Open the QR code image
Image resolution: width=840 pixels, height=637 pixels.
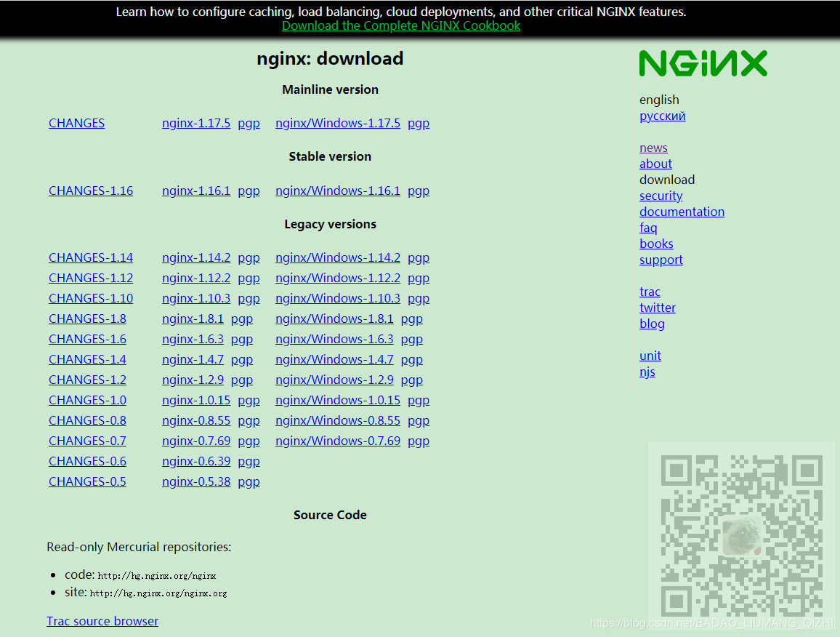pos(741,535)
